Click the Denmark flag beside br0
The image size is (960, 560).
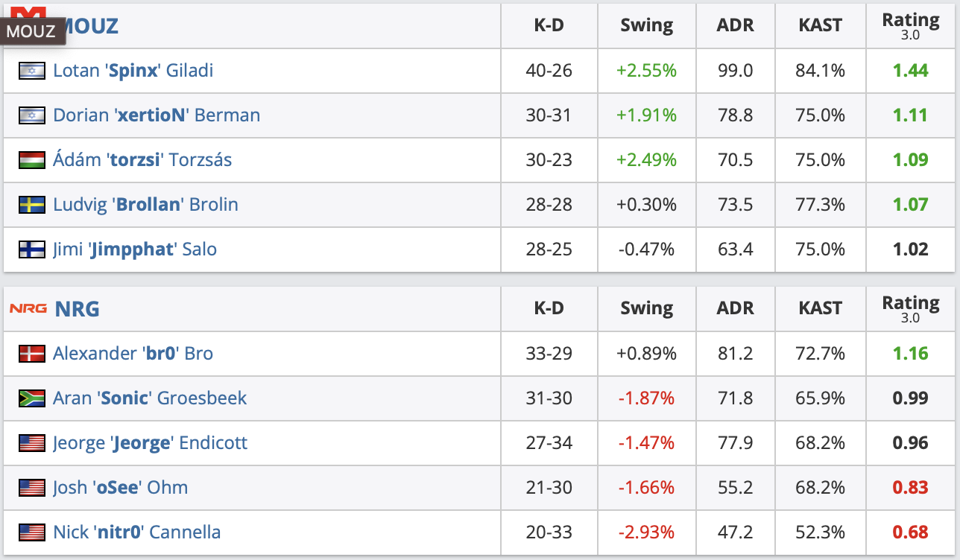(31, 354)
